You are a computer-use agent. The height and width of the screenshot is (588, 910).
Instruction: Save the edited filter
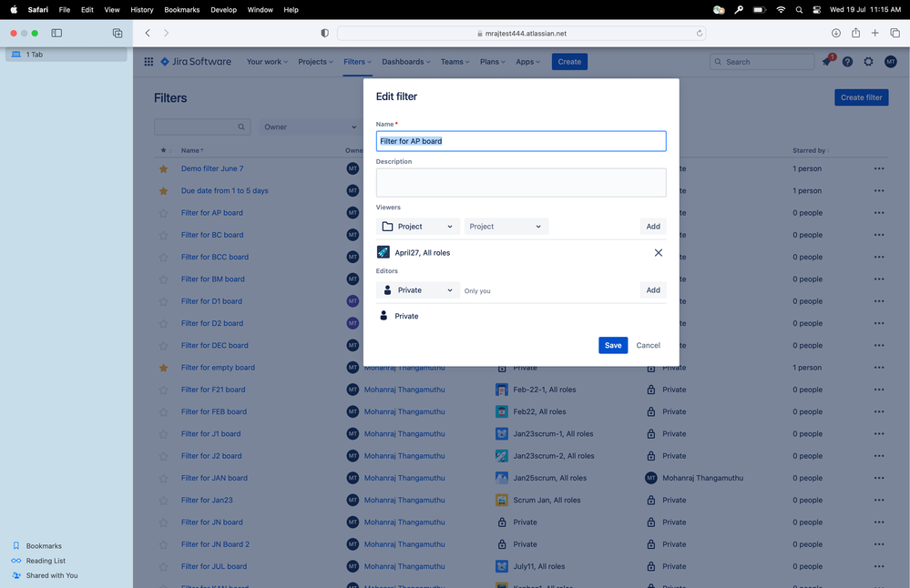click(x=612, y=345)
